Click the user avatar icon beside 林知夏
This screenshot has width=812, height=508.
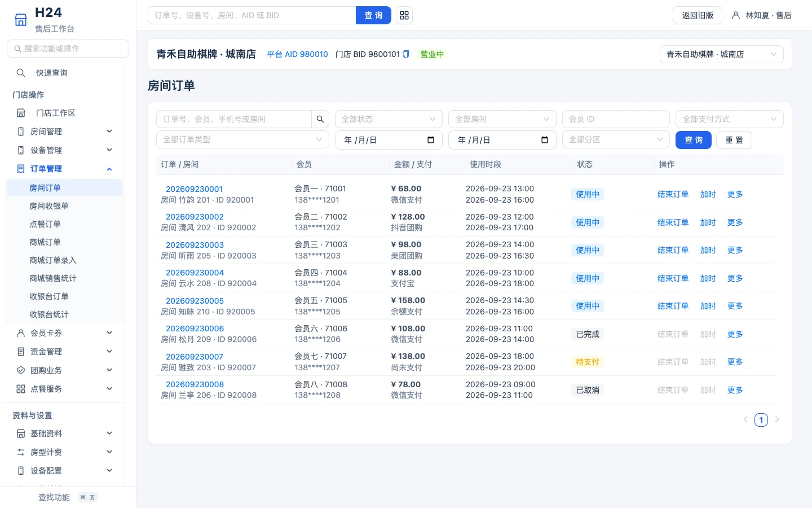pyautogui.click(x=736, y=15)
